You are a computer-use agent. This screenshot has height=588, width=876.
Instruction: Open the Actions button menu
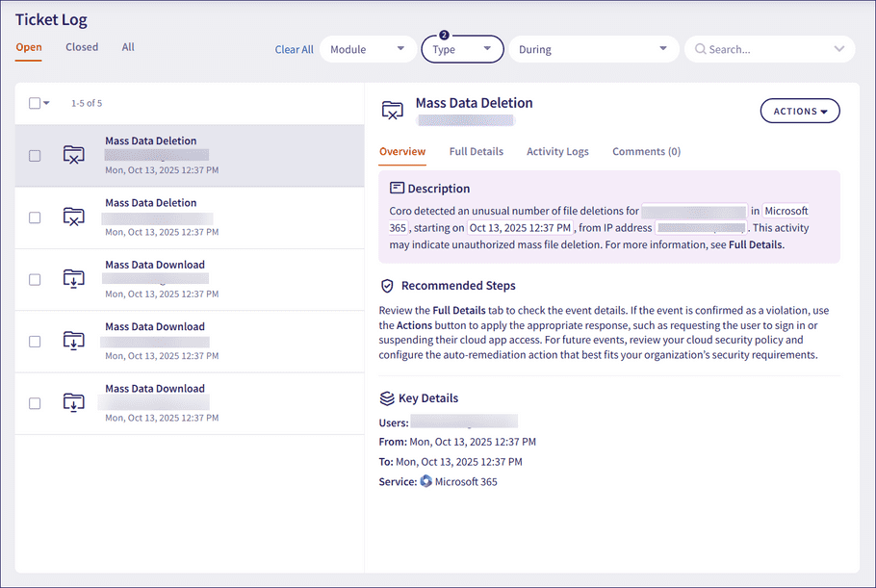tap(799, 112)
